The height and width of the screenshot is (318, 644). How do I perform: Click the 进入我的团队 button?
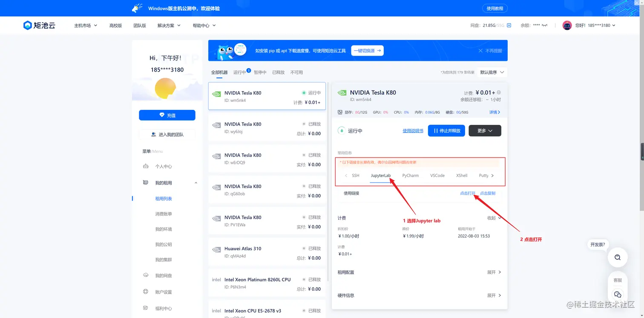pyautogui.click(x=167, y=135)
